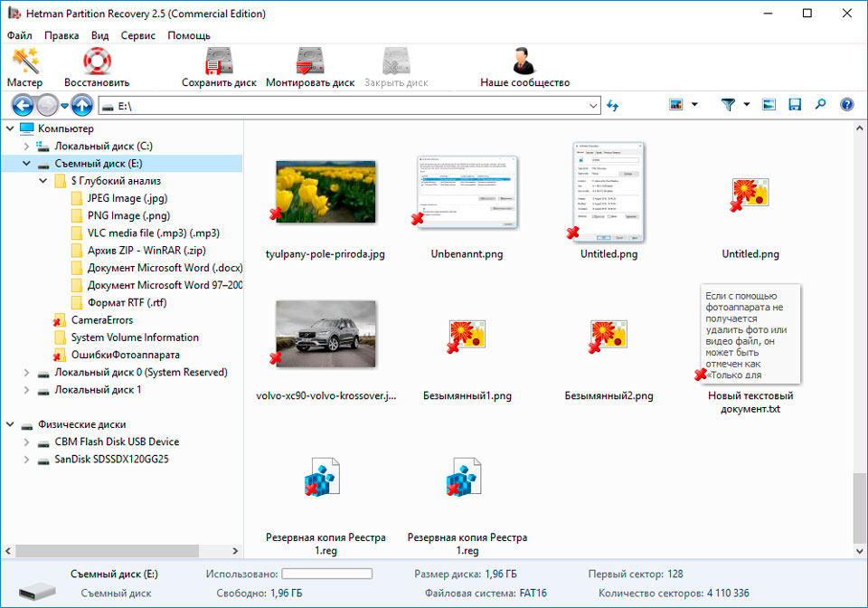The image size is (868, 608).
Task: Click the E:\ address input field
Action: [349, 106]
